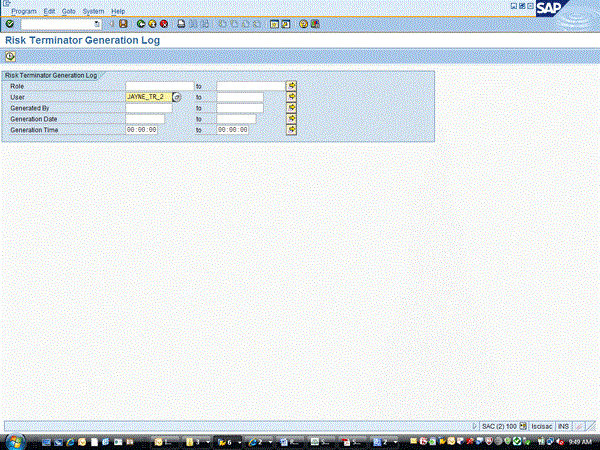Open multiple selection for Generation Date
Screen dimensions: 600x450
pos(292,119)
